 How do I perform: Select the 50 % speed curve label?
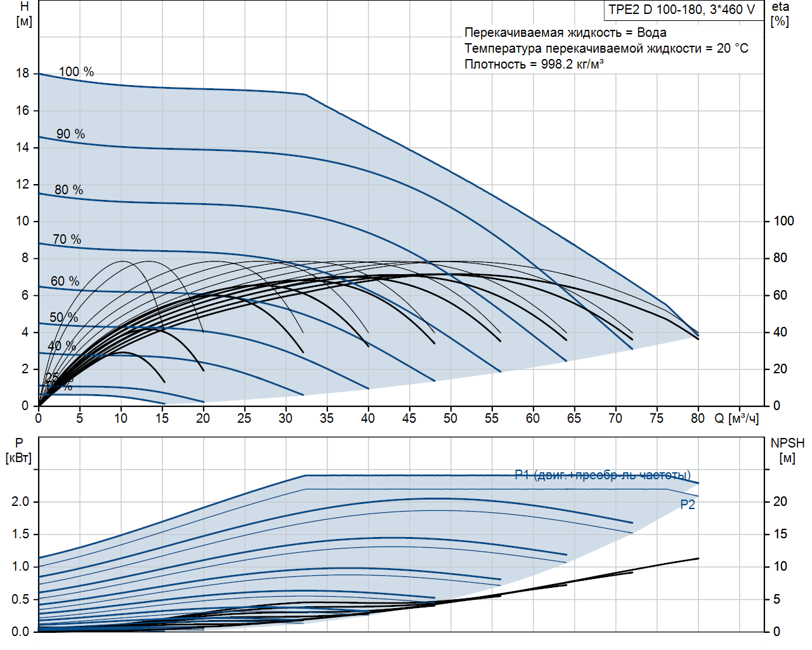tap(63, 317)
